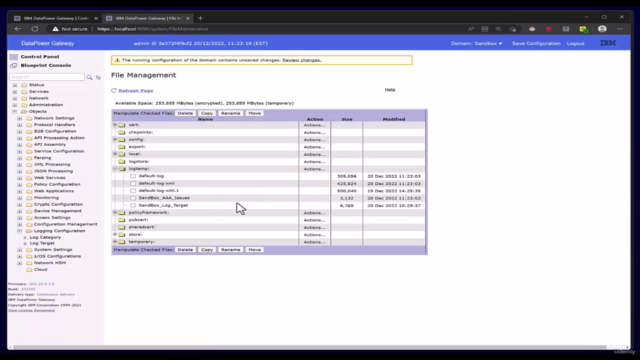Expand the store: folder
The image size is (640, 360).
coord(115,235)
